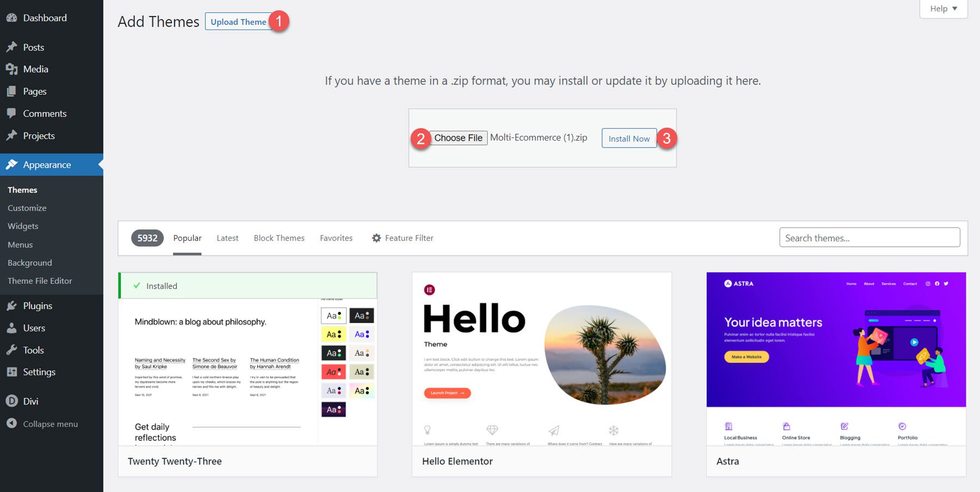Click the Dashboard icon
This screenshot has height=492, width=980.
pos(12,17)
